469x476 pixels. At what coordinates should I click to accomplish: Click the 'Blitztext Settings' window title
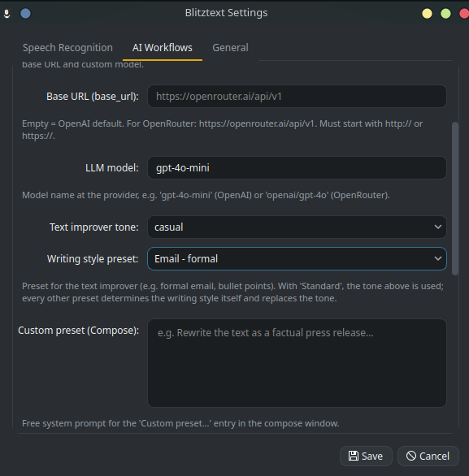point(226,13)
